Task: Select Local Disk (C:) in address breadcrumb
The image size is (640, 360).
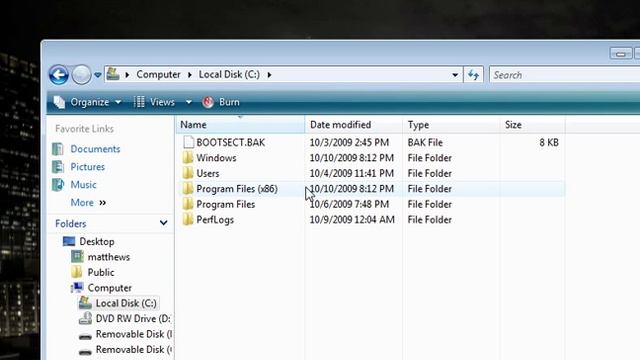Action: 229,74
